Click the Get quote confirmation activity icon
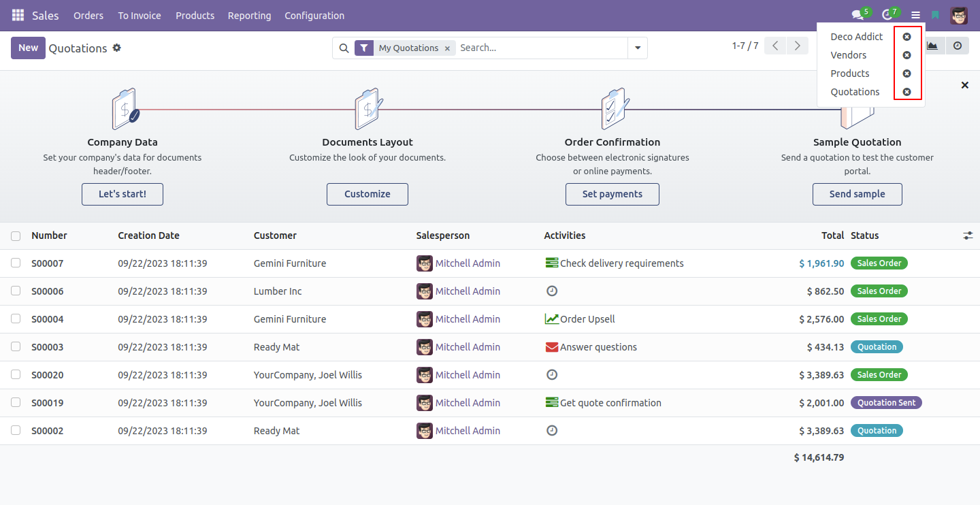This screenshot has width=980, height=505. pos(552,402)
